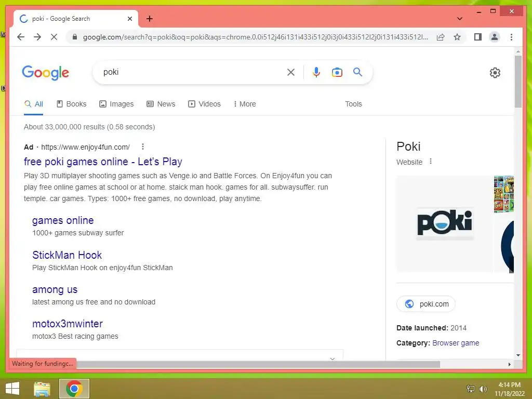532x399 pixels.
Task: Expand the tab search chevron in title bar
Action: pyautogui.click(x=459, y=19)
